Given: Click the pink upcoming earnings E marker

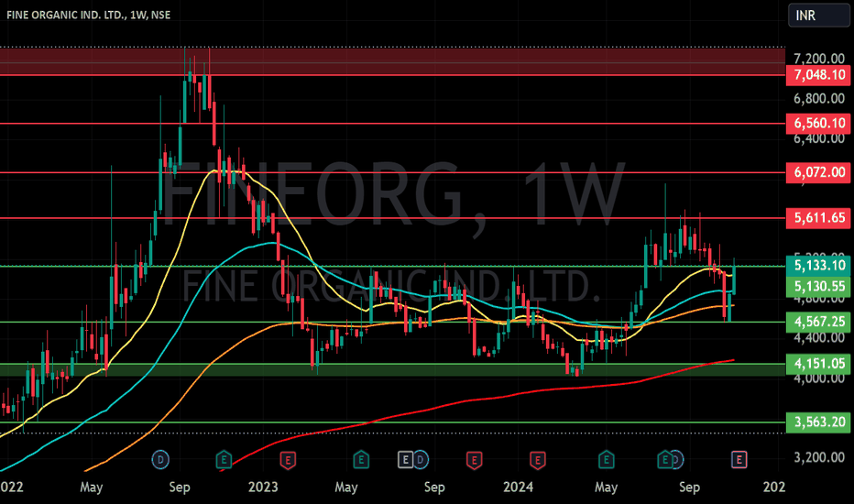Looking at the screenshot, I should [739, 460].
